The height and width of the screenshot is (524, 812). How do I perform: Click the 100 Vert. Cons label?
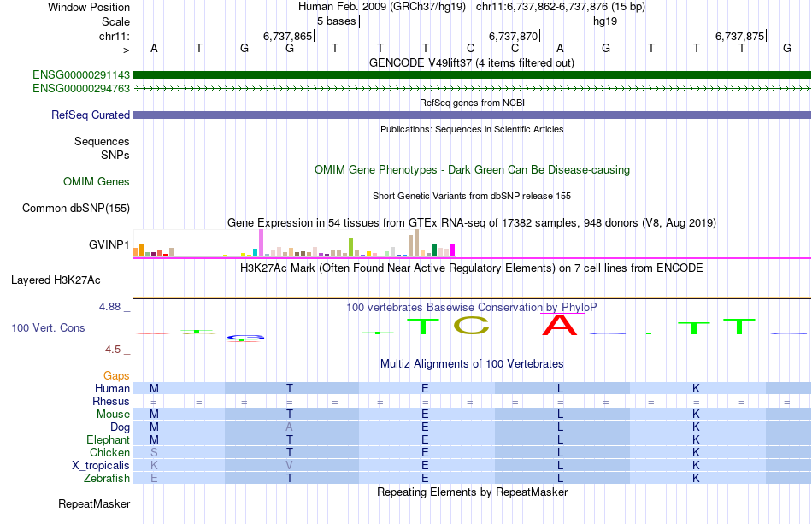[48, 327]
